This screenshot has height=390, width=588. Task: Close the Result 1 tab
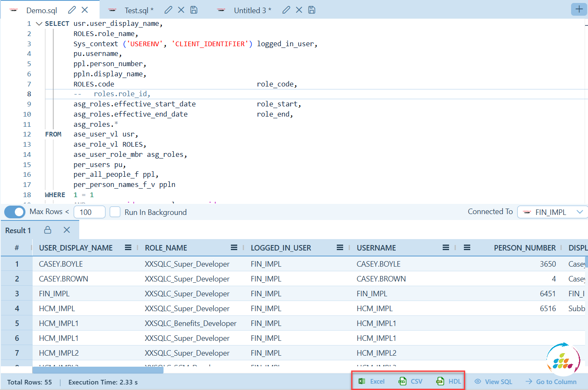pyautogui.click(x=67, y=230)
